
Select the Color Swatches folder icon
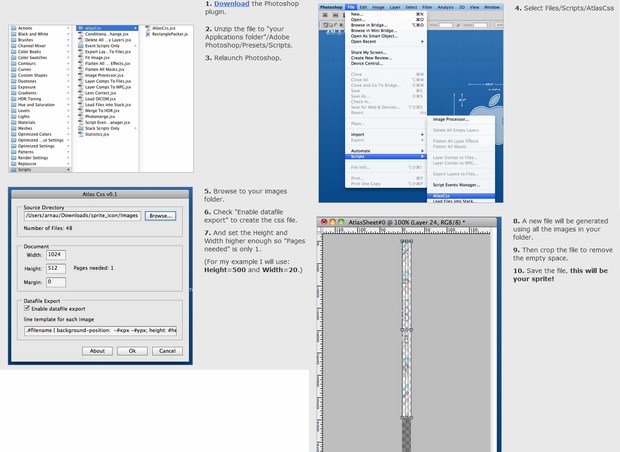14,58
